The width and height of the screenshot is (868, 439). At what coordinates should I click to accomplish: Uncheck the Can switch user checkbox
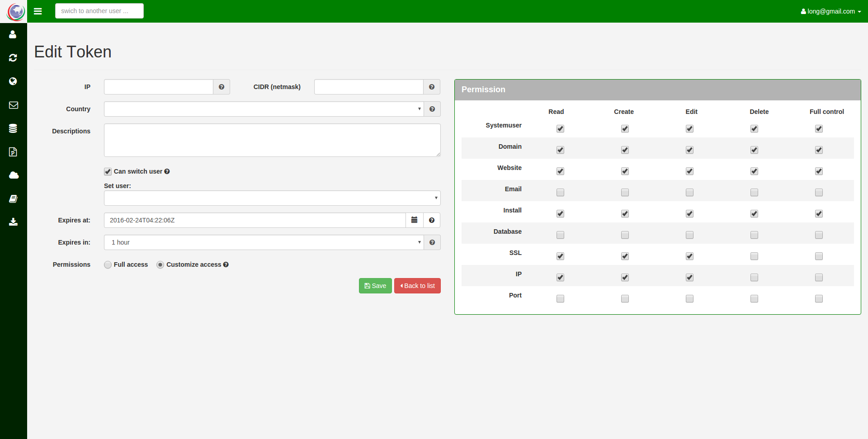point(108,172)
